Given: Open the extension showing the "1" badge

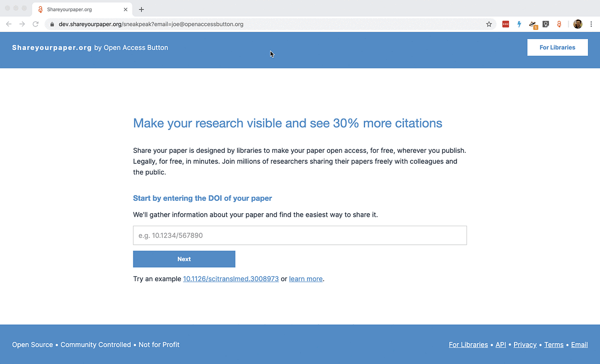Looking at the screenshot, I should coord(532,24).
